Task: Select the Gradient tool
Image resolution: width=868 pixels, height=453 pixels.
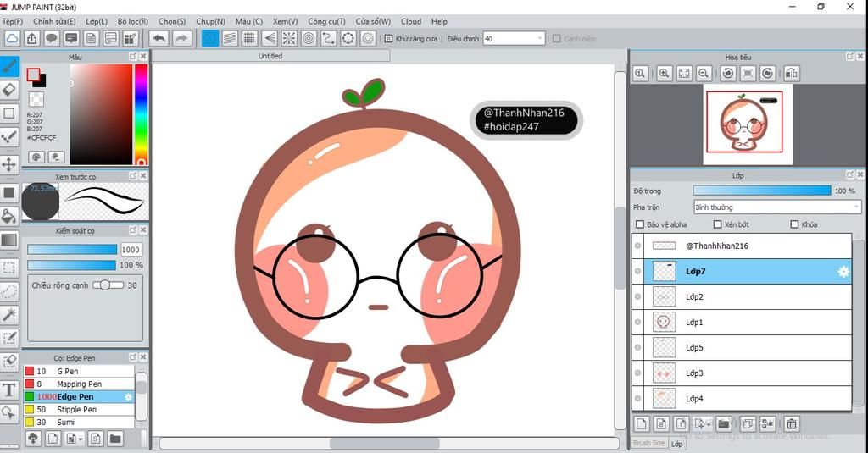Action: (x=9, y=240)
